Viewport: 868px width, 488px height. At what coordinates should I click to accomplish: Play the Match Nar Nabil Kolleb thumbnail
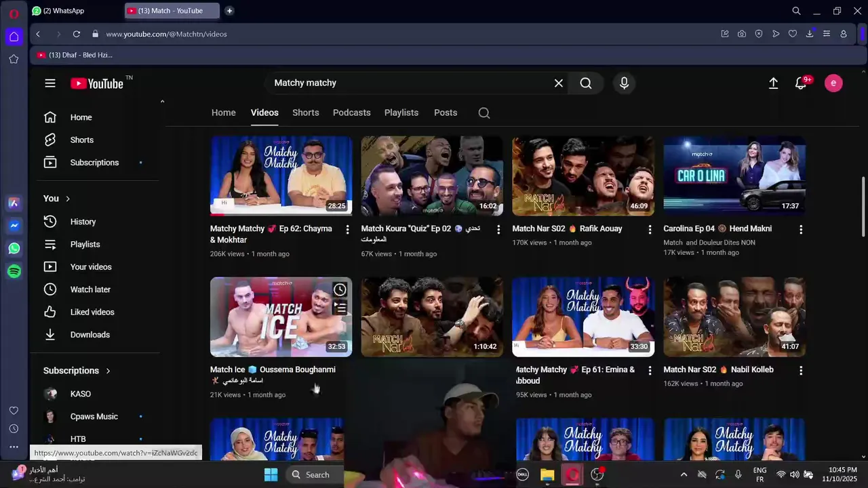(x=734, y=317)
